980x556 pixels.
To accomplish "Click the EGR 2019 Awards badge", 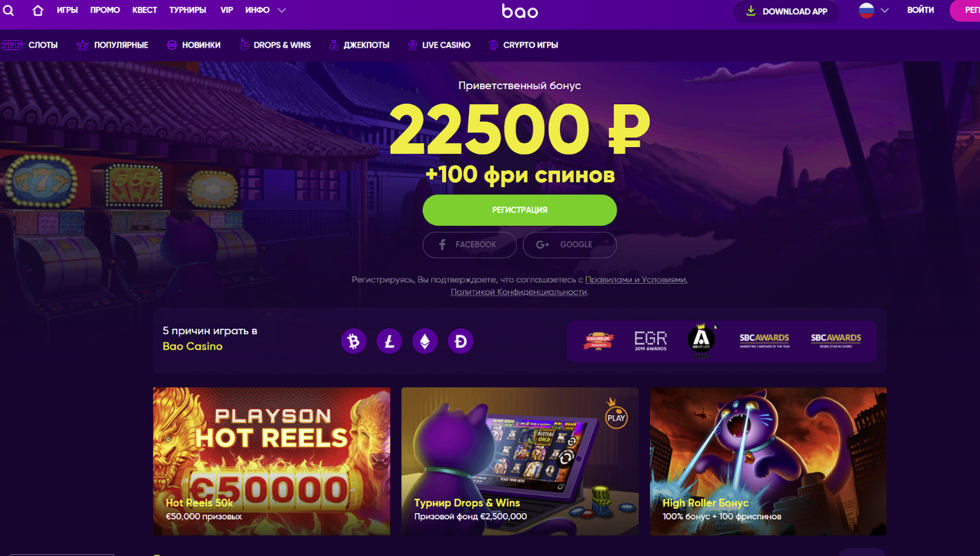I will coord(651,341).
